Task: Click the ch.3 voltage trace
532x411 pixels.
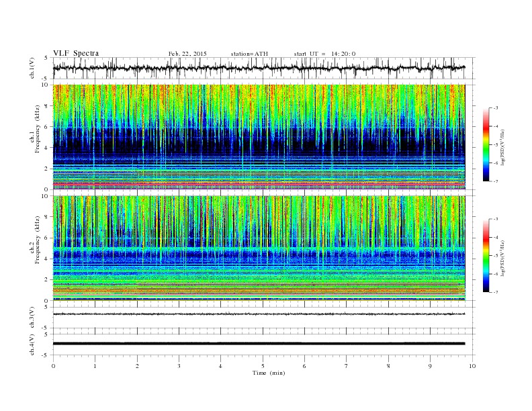Action: pos(259,314)
